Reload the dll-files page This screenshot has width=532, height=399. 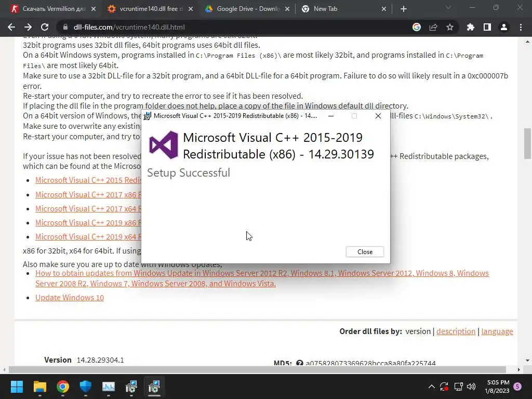45,27
